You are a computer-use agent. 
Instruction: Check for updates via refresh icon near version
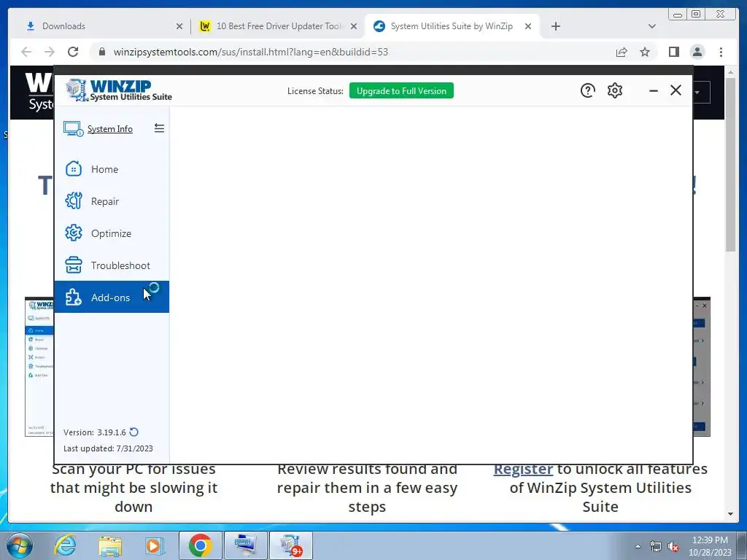pyautogui.click(x=134, y=432)
